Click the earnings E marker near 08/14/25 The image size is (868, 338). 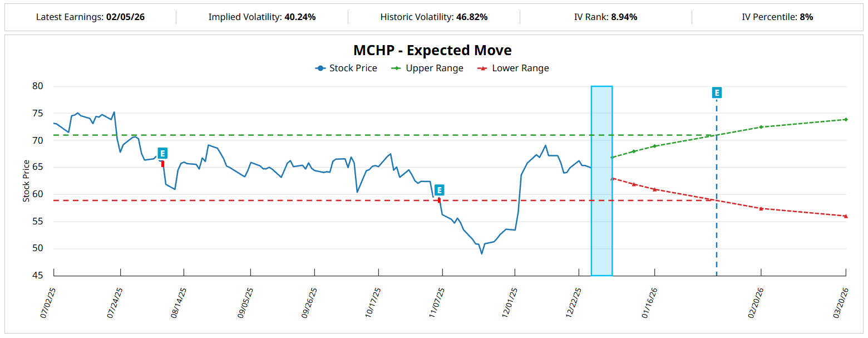[x=162, y=153]
